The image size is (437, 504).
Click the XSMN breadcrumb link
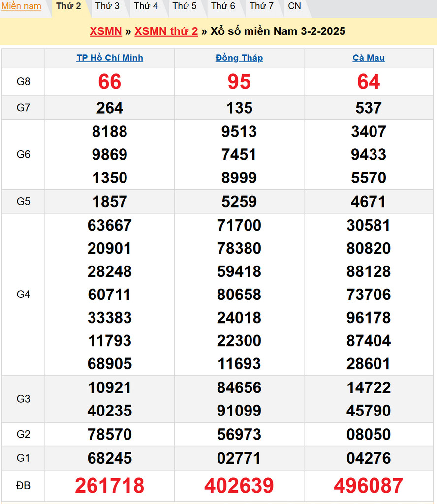pos(106,31)
